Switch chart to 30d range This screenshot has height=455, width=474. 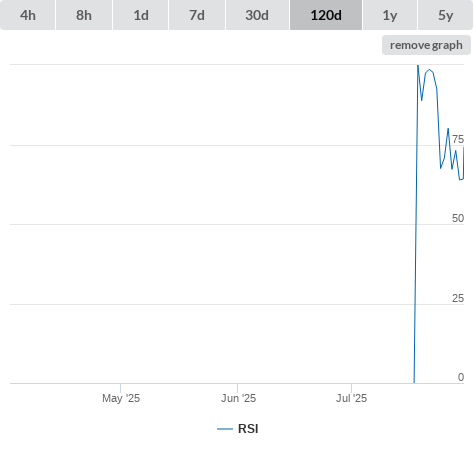(x=257, y=15)
